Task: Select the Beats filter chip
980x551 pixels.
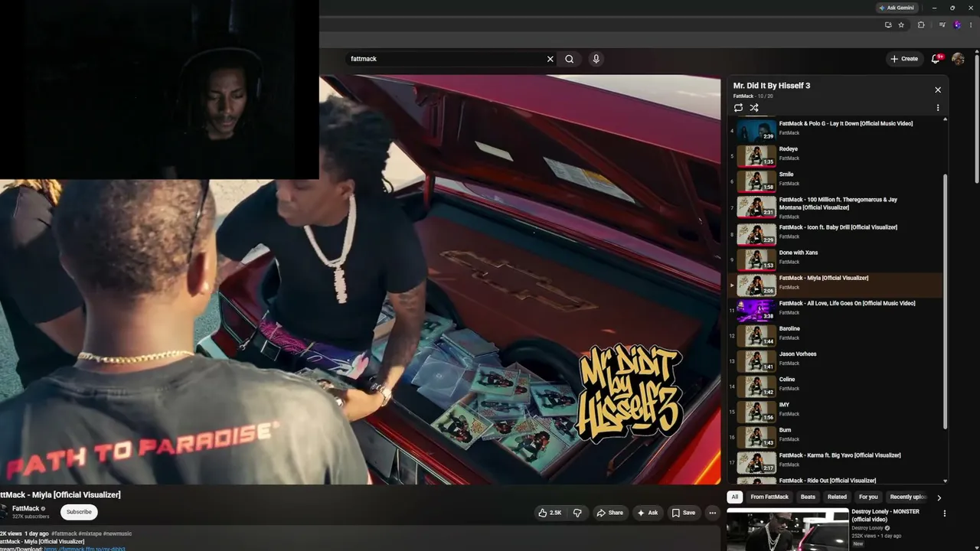Action: coord(808,497)
